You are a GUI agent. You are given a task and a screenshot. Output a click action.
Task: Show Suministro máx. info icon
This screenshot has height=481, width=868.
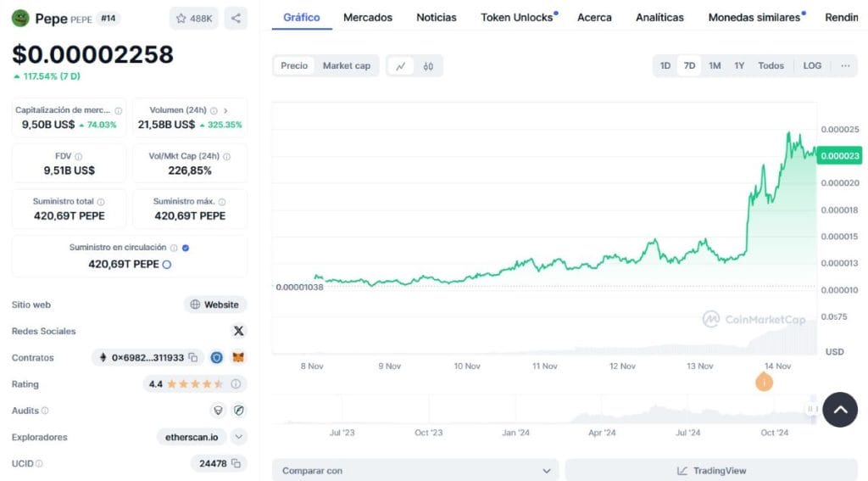pos(222,202)
